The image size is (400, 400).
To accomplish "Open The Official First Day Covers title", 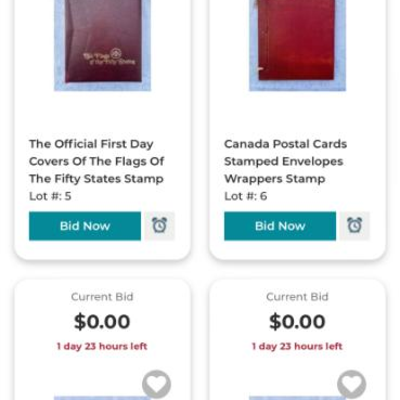I will point(96,161).
